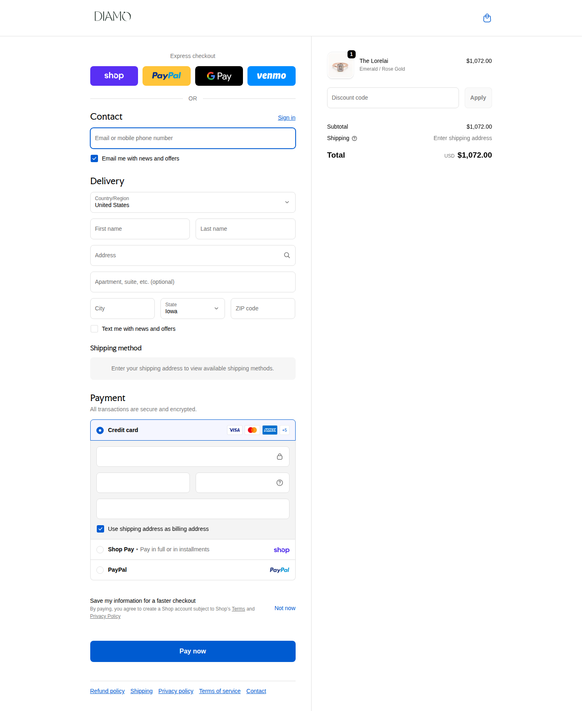Click The Lorelai product name
The height and width of the screenshot is (711, 588).
point(374,61)
